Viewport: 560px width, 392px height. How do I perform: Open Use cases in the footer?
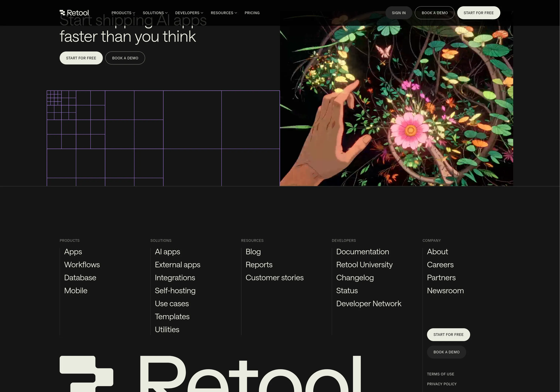(x=172, y=304)
